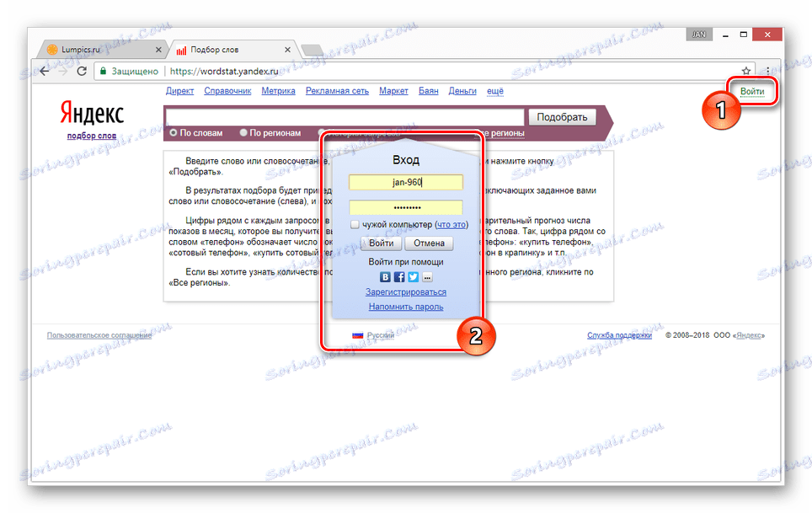Click the Яндекс footer link
Image resolution: width=812 pixels, height=513 pixels.
749,335
